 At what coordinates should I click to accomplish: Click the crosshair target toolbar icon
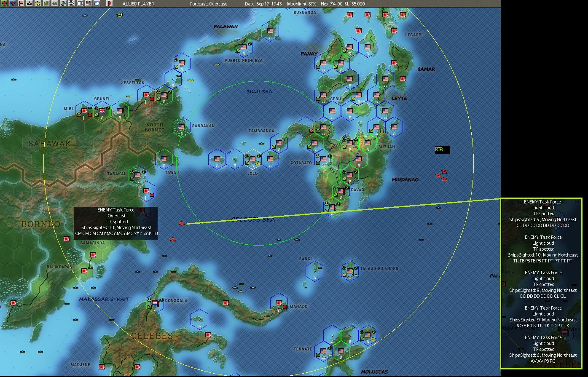point(71,3)
